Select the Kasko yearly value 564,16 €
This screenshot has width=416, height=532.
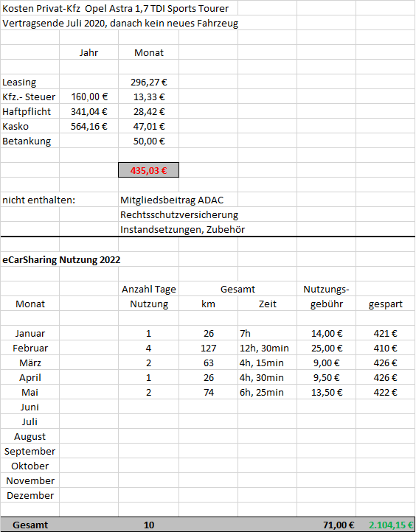point(89,126)
